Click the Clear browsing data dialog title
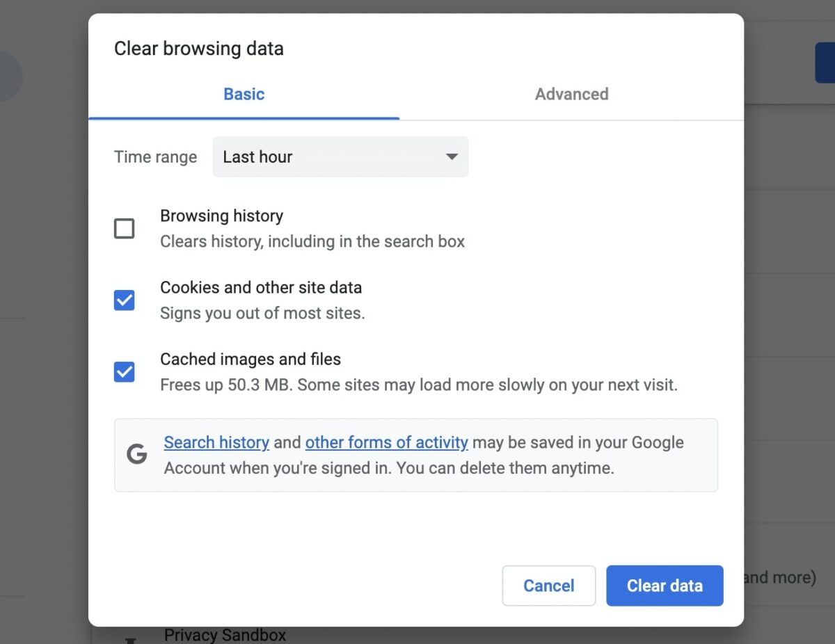Image resolution: width=835 pixels, height=644 pixels. (199, 49)
